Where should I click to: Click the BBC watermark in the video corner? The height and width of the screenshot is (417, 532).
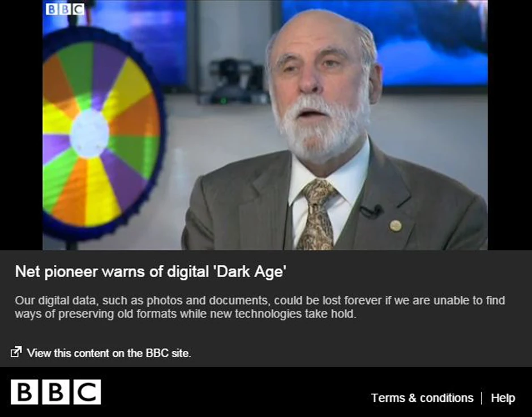tap(65, 9)
